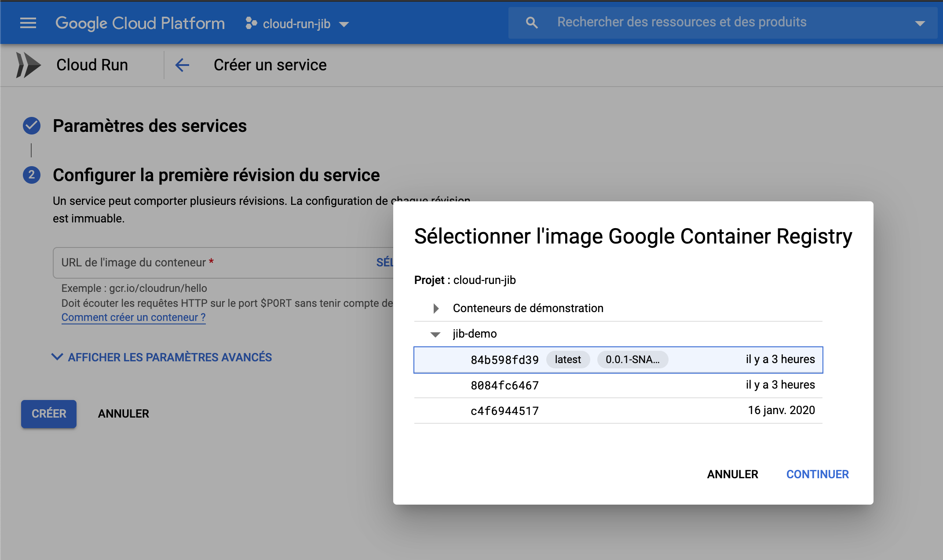Expand Conteneurs de démonstration tree node
The image size is (943, 560).
click(x=436, y=309)
